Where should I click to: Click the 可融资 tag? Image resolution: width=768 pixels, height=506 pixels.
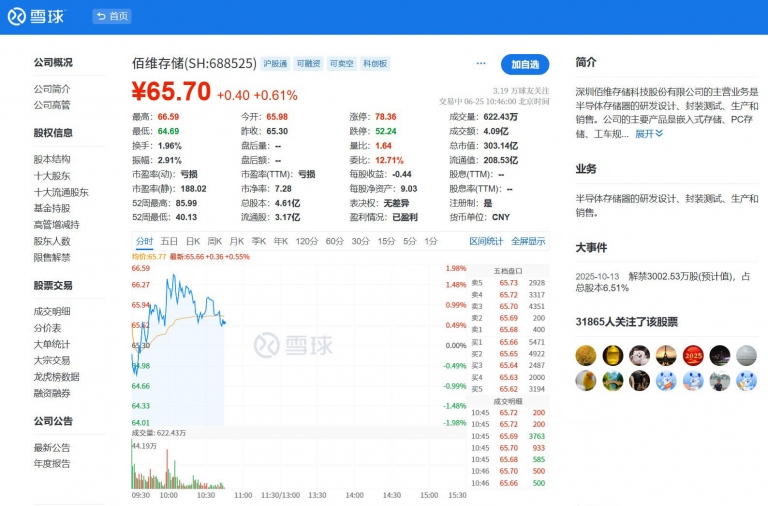click(x=308, y=64)
